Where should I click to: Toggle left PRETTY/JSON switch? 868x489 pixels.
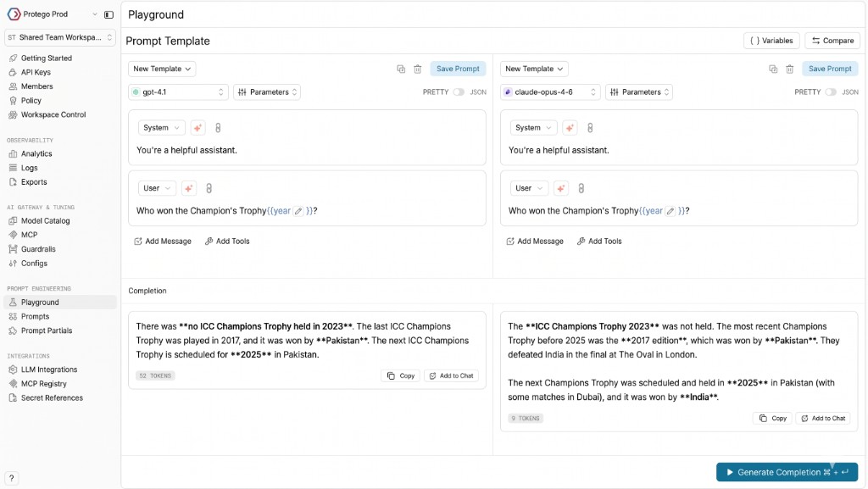459,92
